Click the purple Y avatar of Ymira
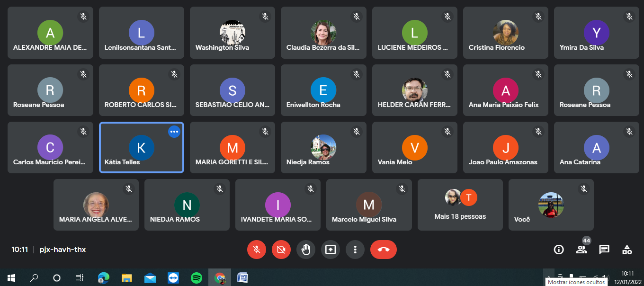 pos(597,33)
